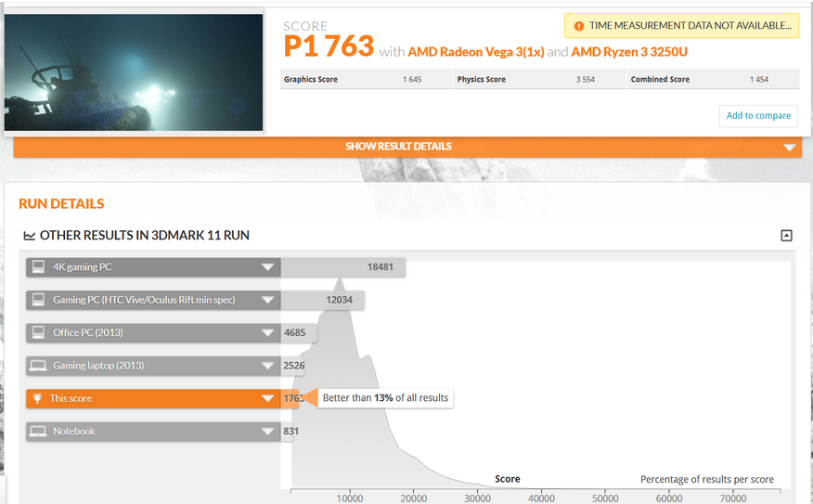
Task: Open the AMD Radeon Vega 3(1x) link
Action: 476,52
